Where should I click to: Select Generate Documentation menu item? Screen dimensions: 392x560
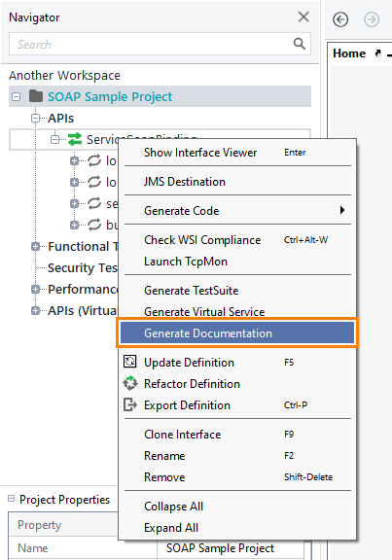[x=237, y=332]
